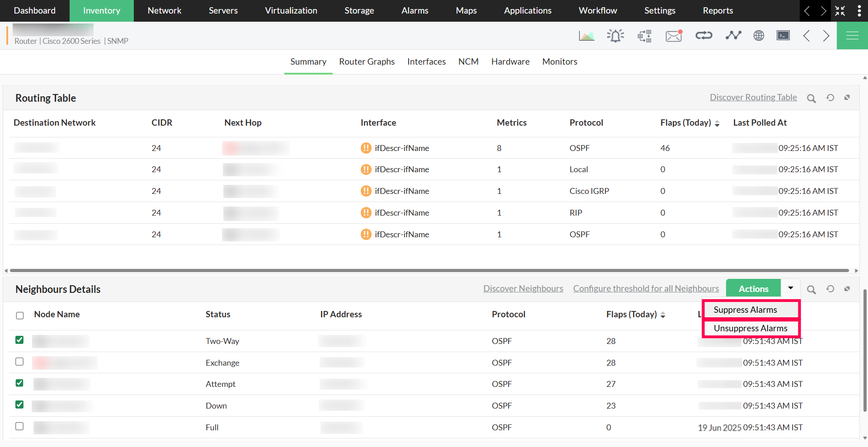Image resolution: width=868 pixels, height=447 pixels.
Task: Click the Discover Routing Table link
Action: tap(753, 97)
